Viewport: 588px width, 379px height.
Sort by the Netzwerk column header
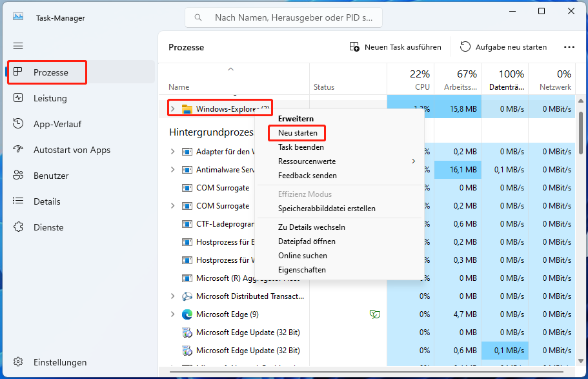tap(552, 79)
